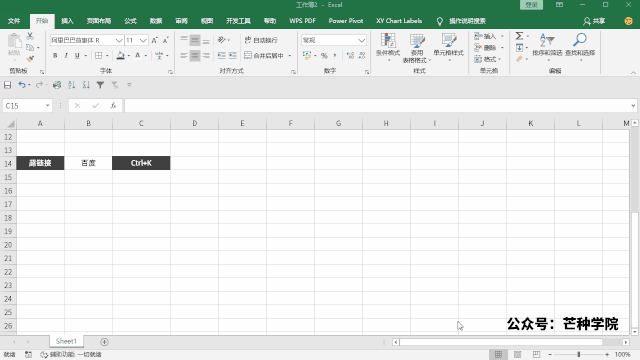
Task: Click the Borders icon
Action: pos(98,56)
